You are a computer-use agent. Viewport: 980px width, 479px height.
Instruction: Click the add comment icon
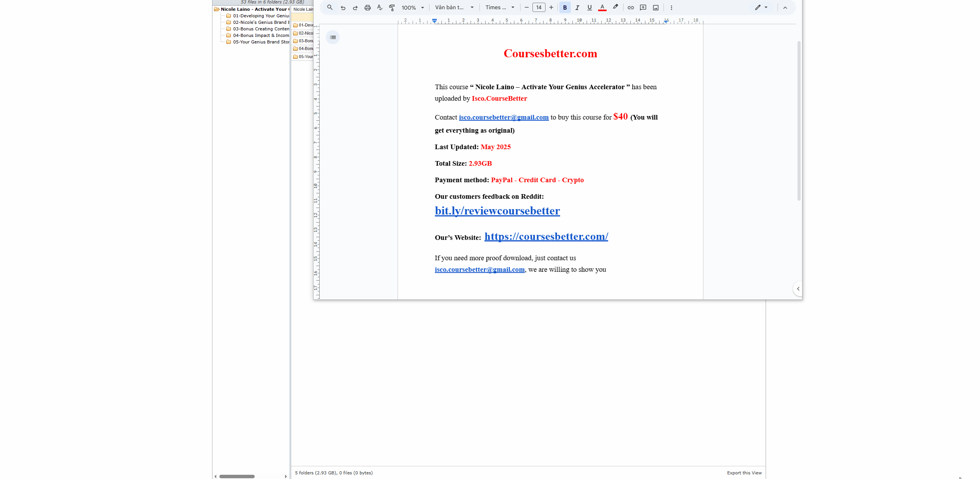(643, 7)
